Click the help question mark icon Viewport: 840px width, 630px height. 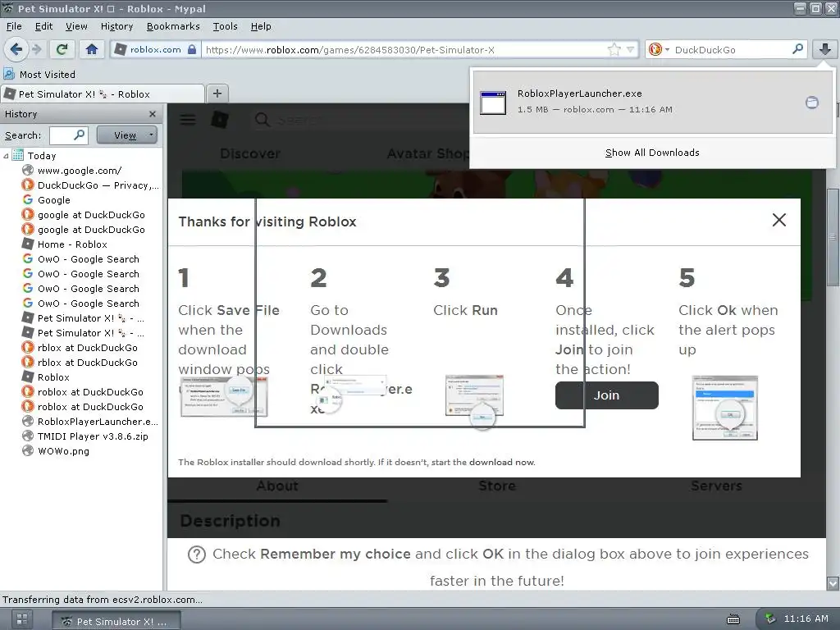click(197, 555)
